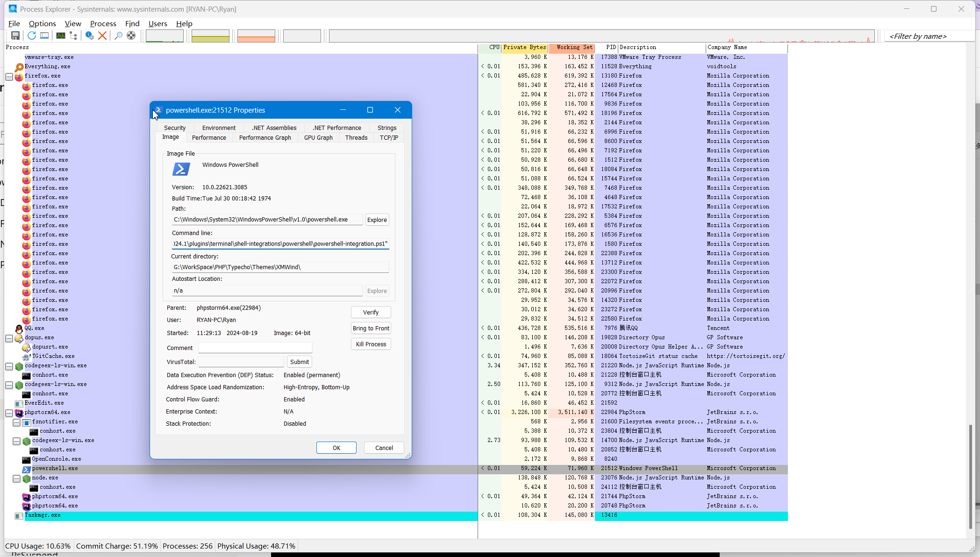Switch to the Environment tab
The height and width of the screenshot is (557, 980).
[219, 128]
